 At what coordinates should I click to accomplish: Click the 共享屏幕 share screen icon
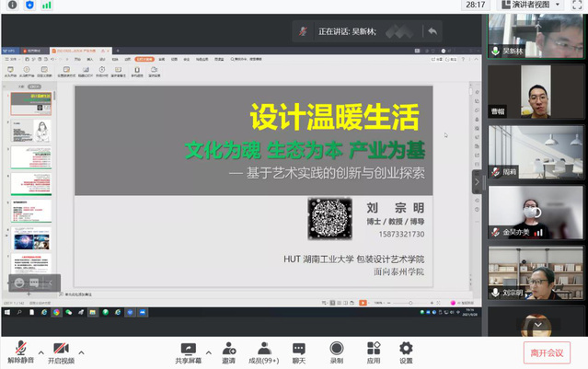pos(189,352)
